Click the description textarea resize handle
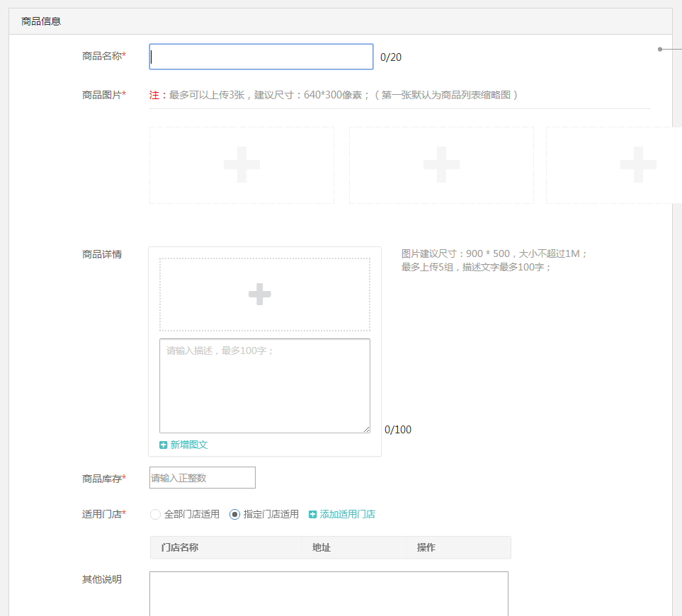682x616 pixels. pyautogui.click(x=366, y=429)
